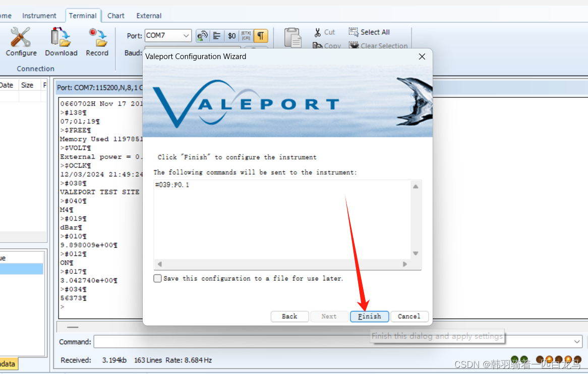Viewport: 588px width, 374px height.
Task: Click the commands list scroll up arrow
Action: tap(416, 186)
